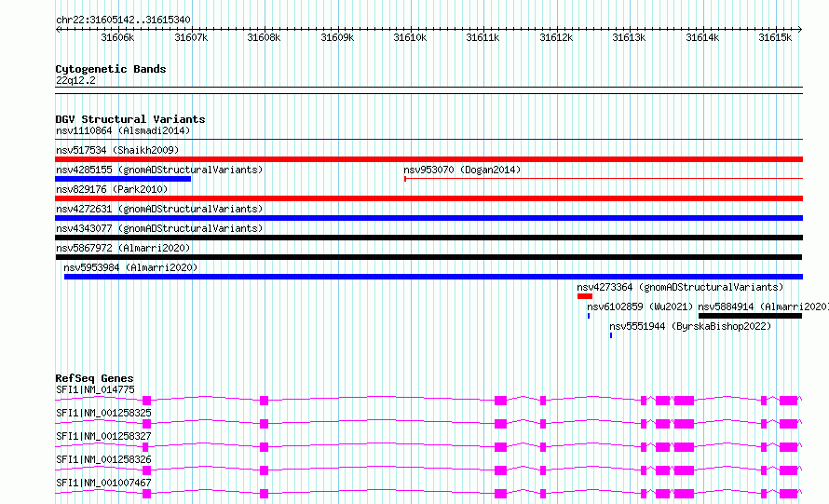Select variant label nsv5884914 (Almarri2020)
Image resolution: width=829 pixels, height=504 pixels.
point(763,306)
